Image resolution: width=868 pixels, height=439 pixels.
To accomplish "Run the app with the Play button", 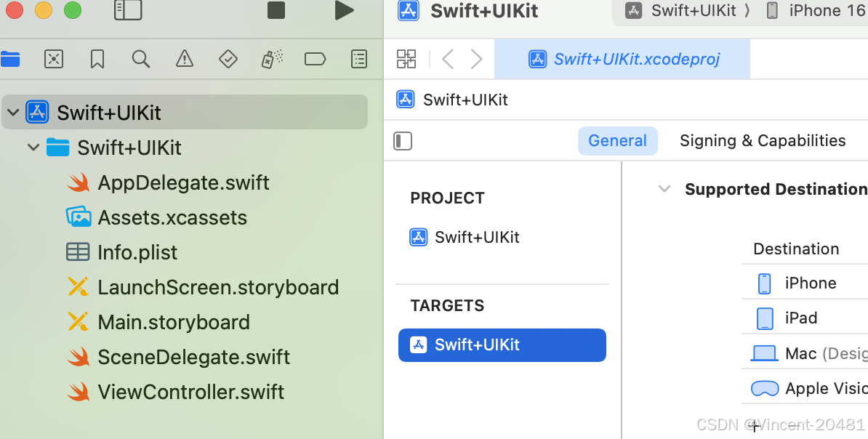I will point(344,11).
